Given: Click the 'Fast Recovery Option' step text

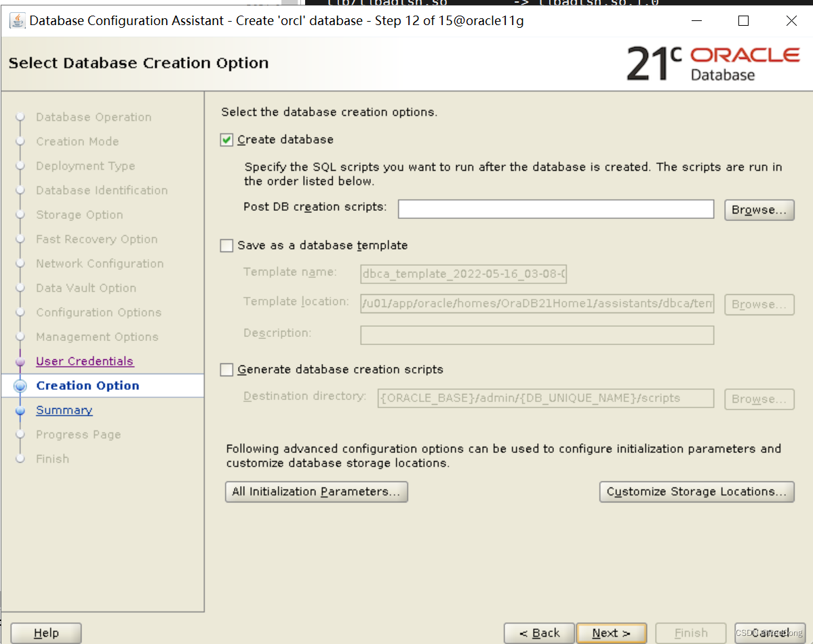Looking at the screenshot, I should coord(97,239).
